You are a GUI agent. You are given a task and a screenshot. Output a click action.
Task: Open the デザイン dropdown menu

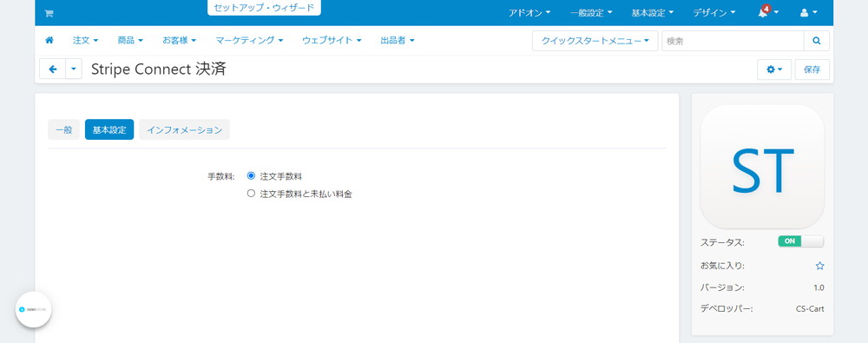pos(714,13)
